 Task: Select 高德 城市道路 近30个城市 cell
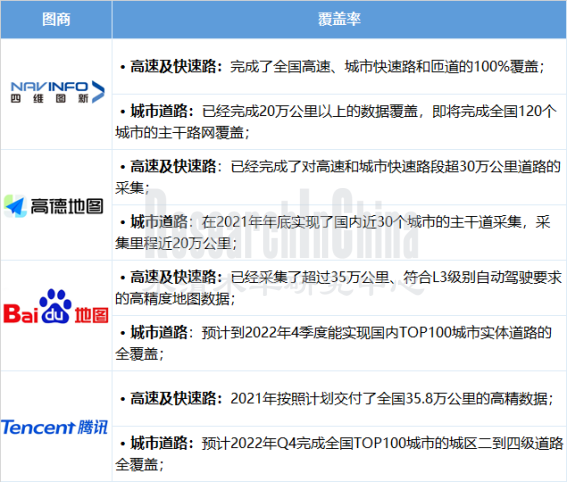(339, 233)
